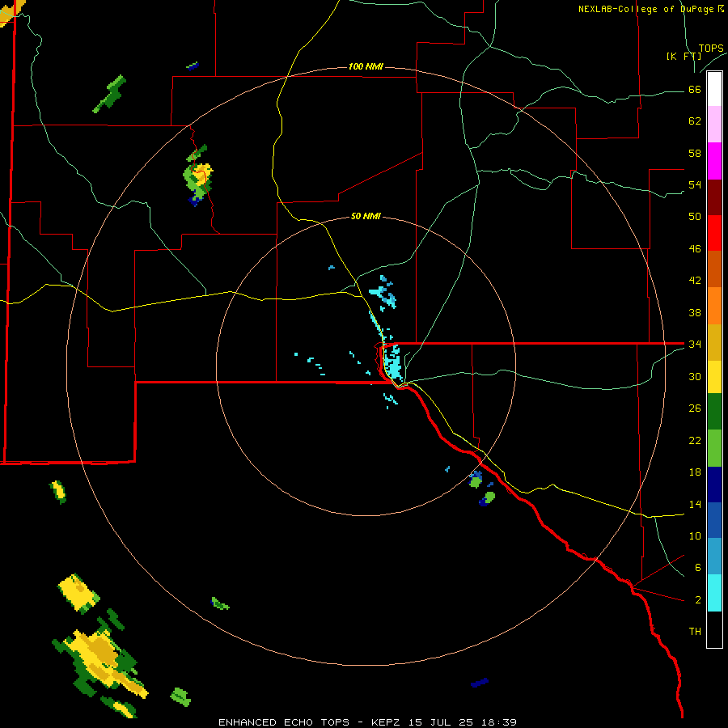Select the "[K FT]" units label
728x728 pixels.
coord(684,56)
